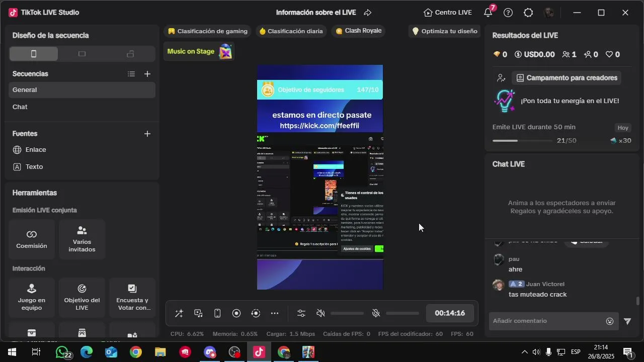Select the Chat scene

(82, 107)
